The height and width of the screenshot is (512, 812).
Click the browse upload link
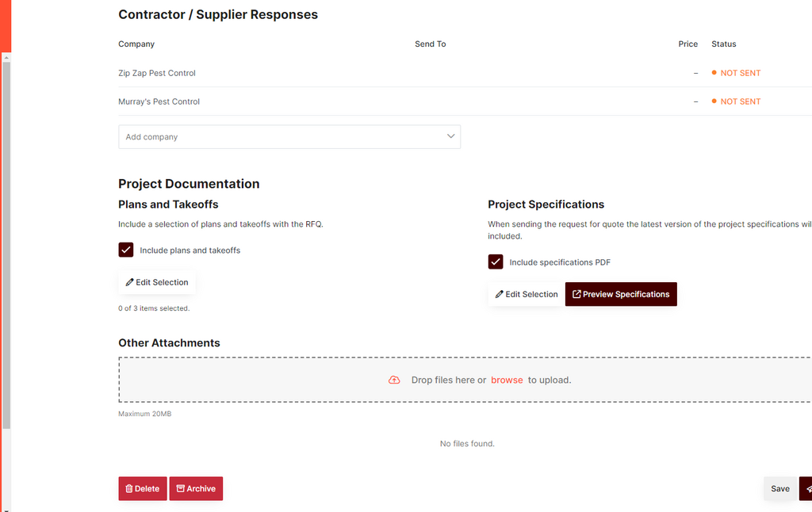pos(507,380)
